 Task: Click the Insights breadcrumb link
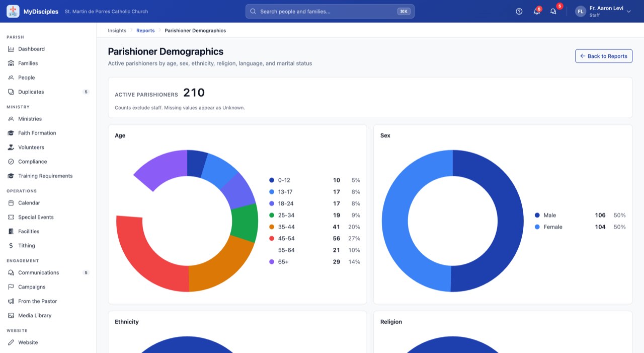(117, 30)
